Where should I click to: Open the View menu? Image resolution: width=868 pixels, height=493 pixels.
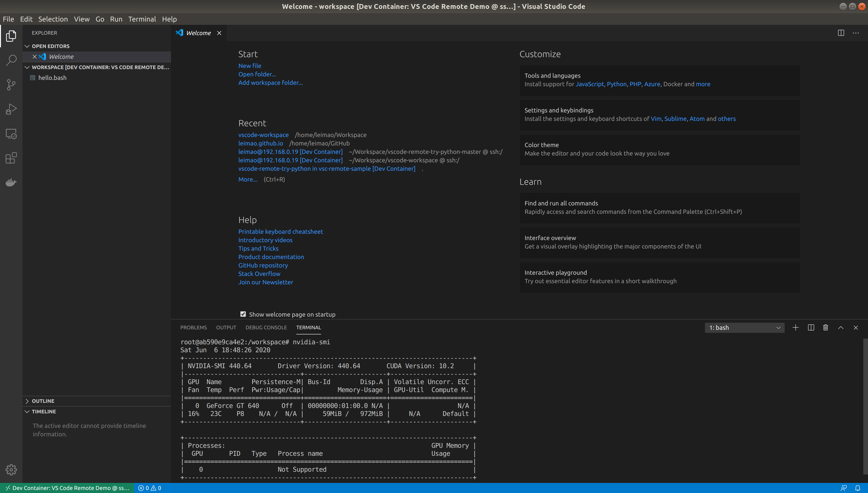[82, 19]
